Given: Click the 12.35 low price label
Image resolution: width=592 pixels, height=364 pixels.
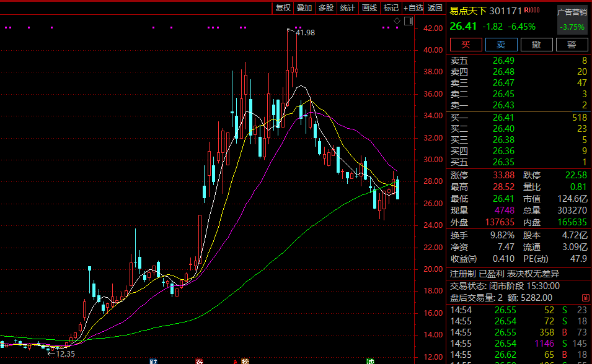Looking at the screenshot, I should [65, 354].
